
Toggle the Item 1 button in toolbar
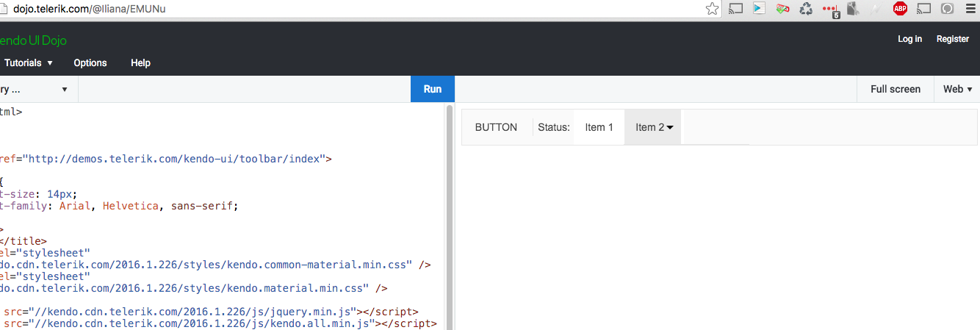599,127
